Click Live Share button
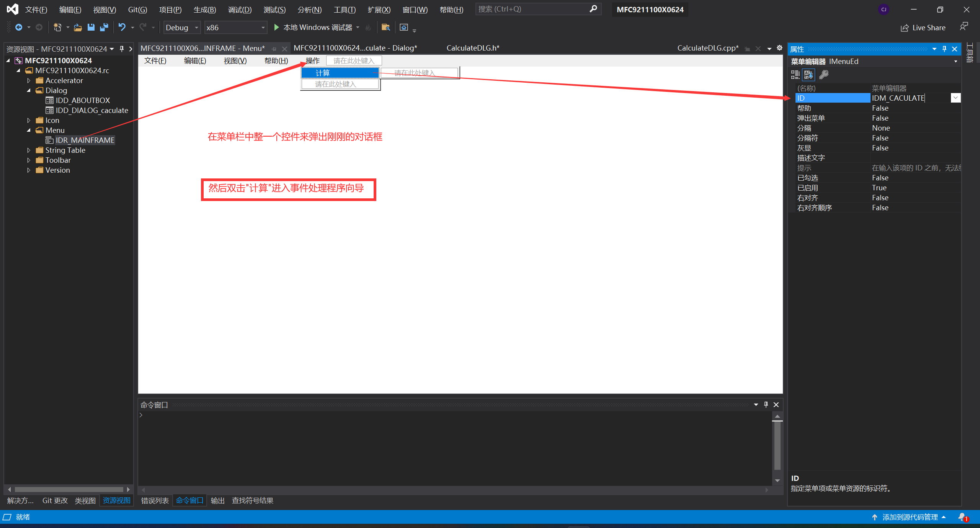This screenshot has height=528, width=980. pyautogui.click(x=923, y=28)
